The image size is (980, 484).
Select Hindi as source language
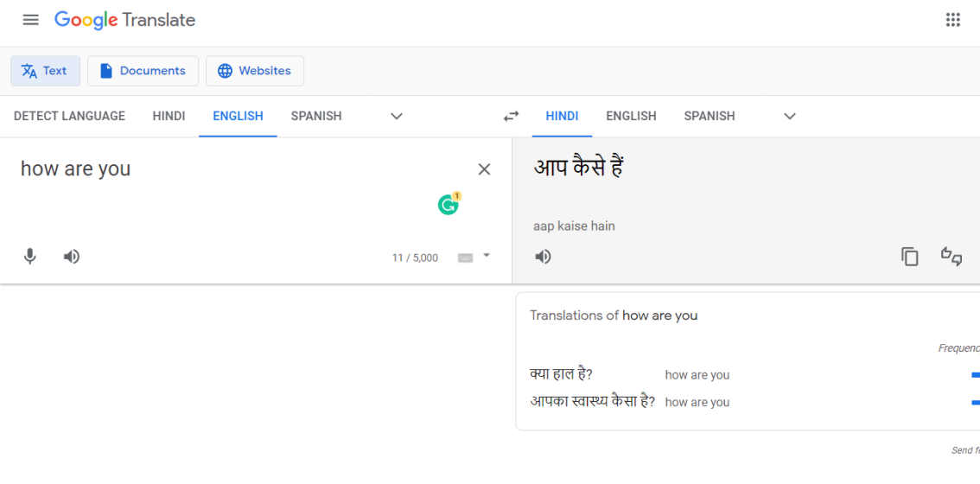[x=169, y=116]
